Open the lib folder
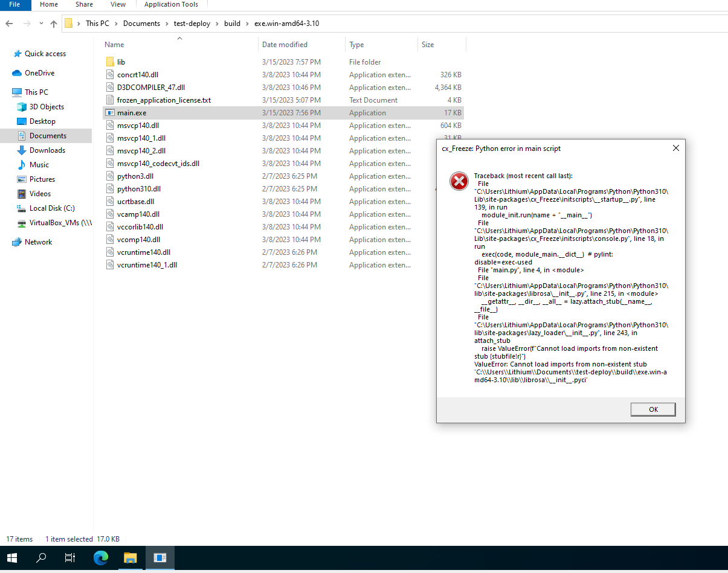728x573 pixels. (x=121, y=62)
